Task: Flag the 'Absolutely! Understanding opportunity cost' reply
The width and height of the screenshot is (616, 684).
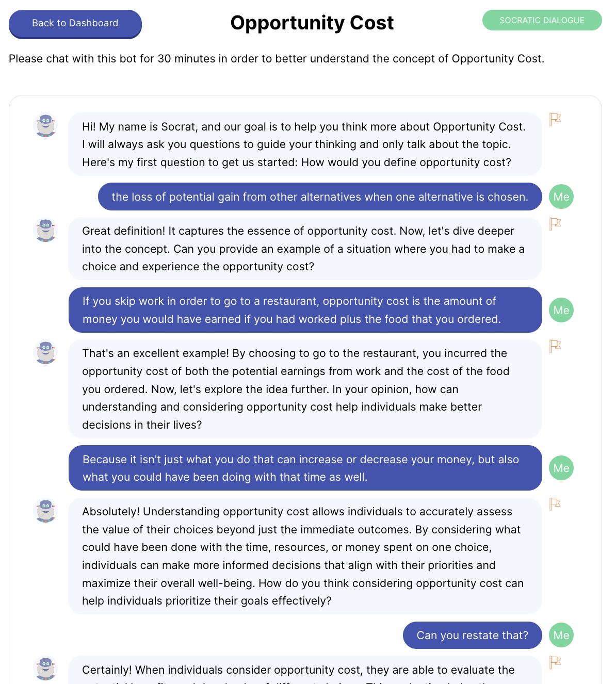Action: 555,504
